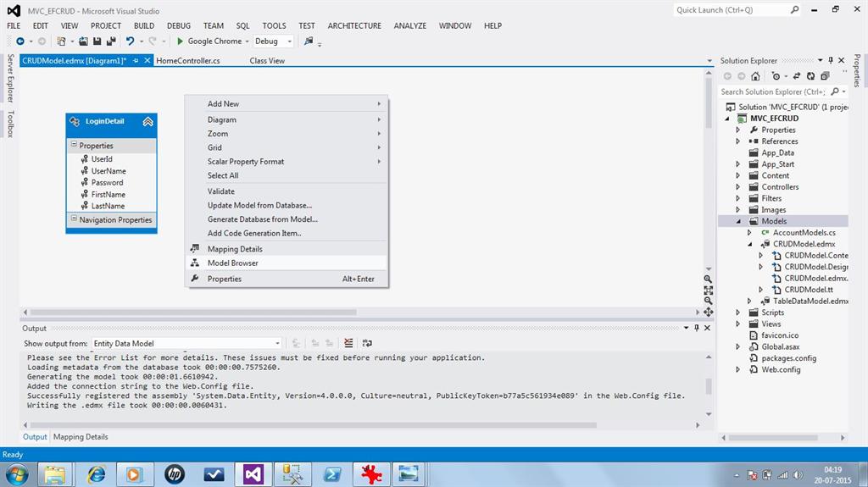Viewport: 868px width, 487px height.
Task: Select Global.asax in Solution Explorer
Action: point(781,347)
